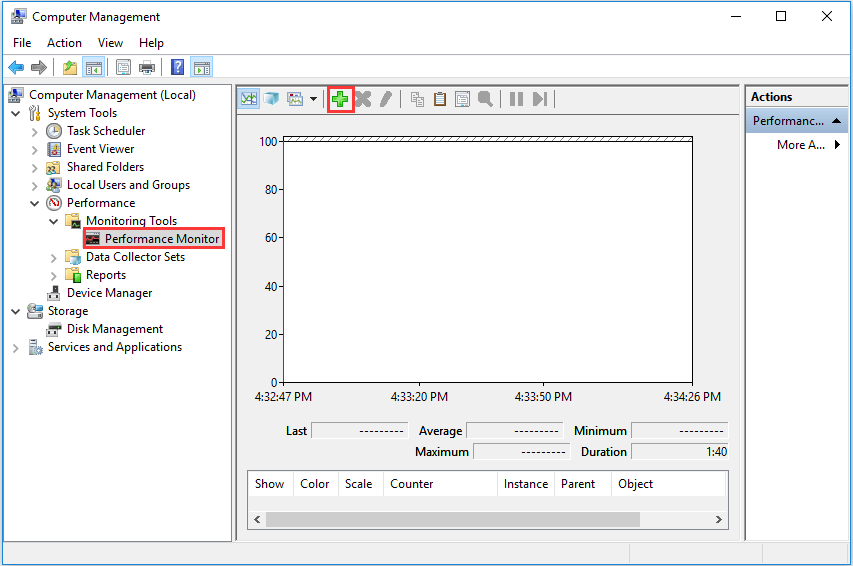
Task: Click the Help question mark icon
Action: (177, 68)
